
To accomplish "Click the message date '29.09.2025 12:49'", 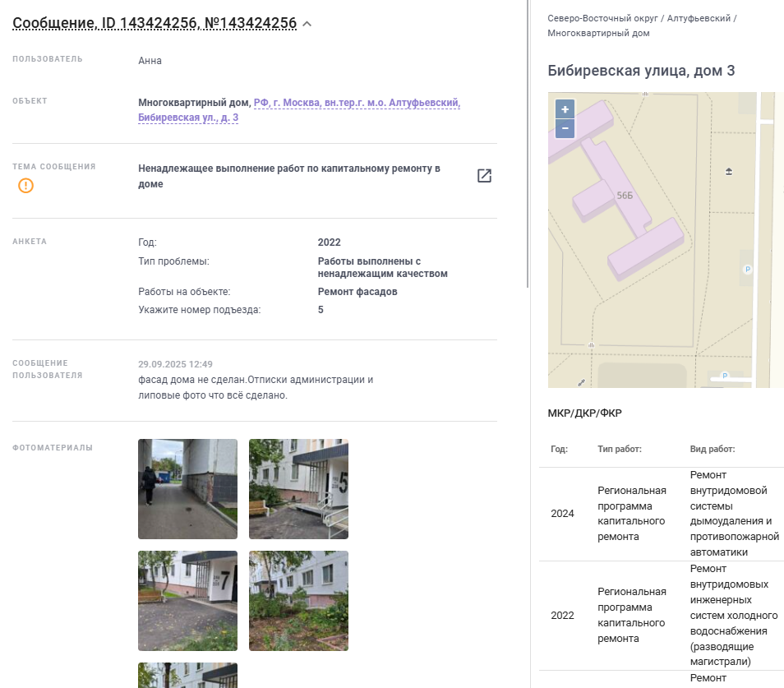I will click(175, 364).
